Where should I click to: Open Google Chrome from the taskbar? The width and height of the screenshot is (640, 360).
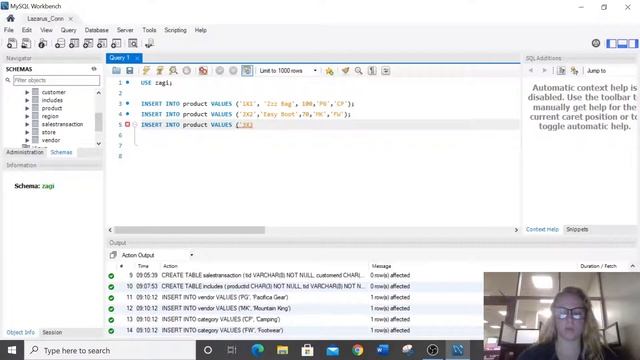(x=358, y=350)
